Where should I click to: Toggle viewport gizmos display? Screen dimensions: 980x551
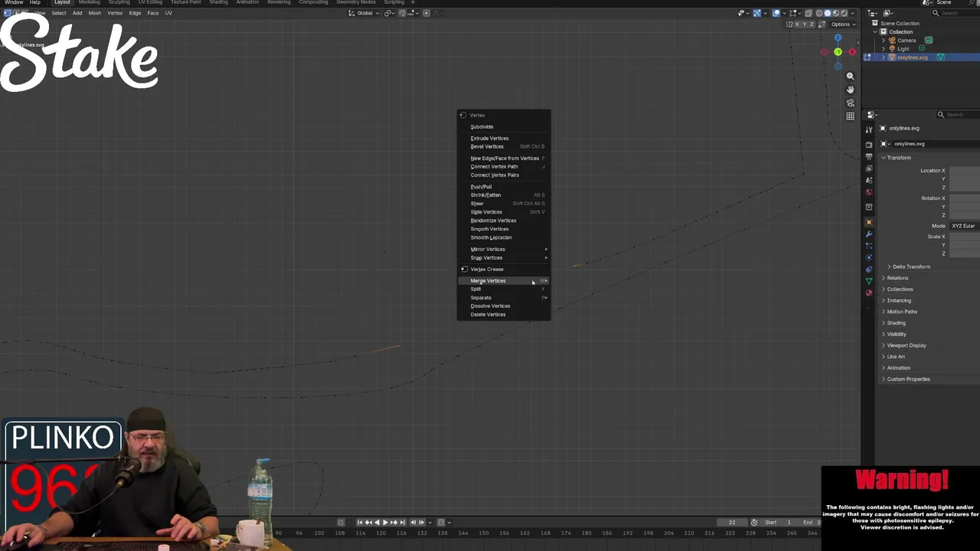[x=756, y=13]
